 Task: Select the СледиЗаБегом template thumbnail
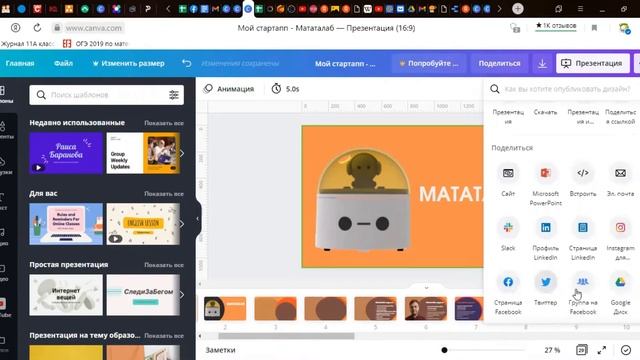pyautogui.click(x=143, y=295)
